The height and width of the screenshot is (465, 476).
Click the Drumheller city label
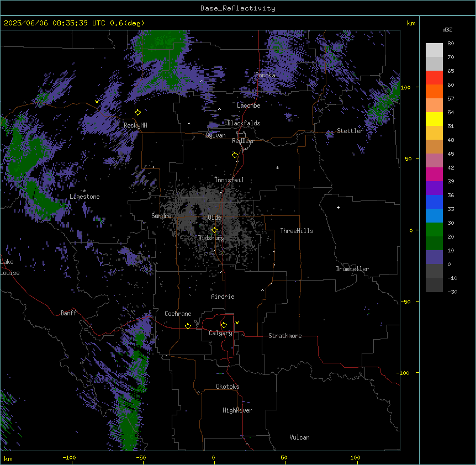352,269
